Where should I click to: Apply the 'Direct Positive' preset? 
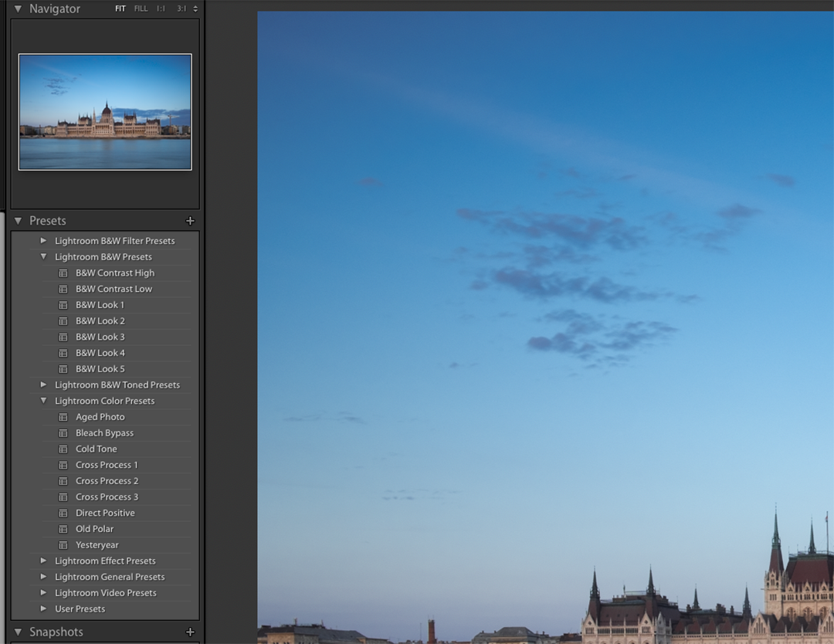tap(105, 513)
